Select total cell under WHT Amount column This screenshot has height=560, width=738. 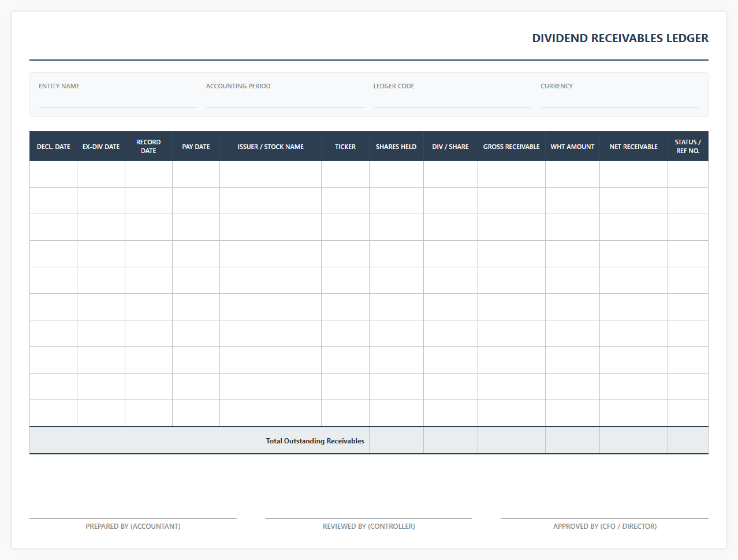[x=572, y=440]
